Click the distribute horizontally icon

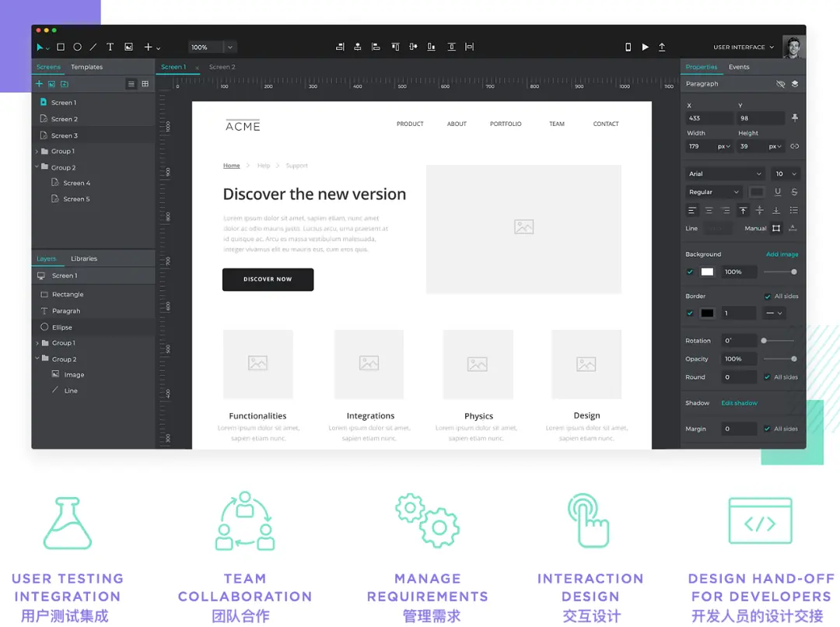coord(469,47)
